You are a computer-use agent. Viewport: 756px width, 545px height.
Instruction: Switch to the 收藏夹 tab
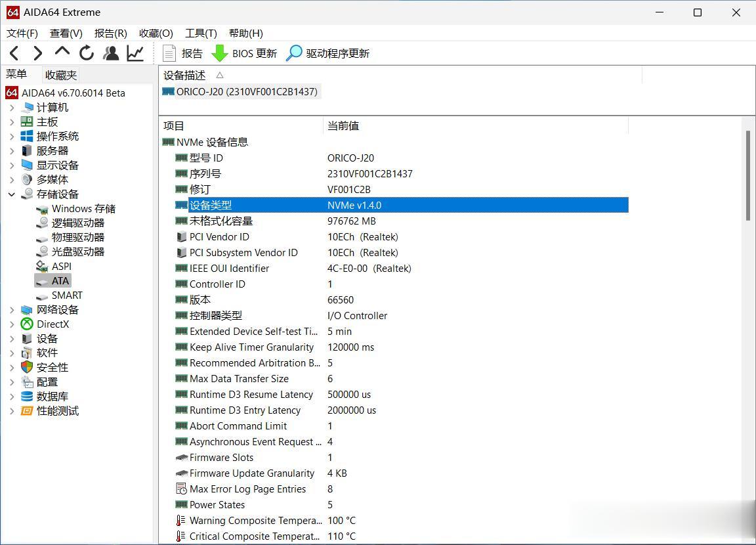tap(61, 75)
